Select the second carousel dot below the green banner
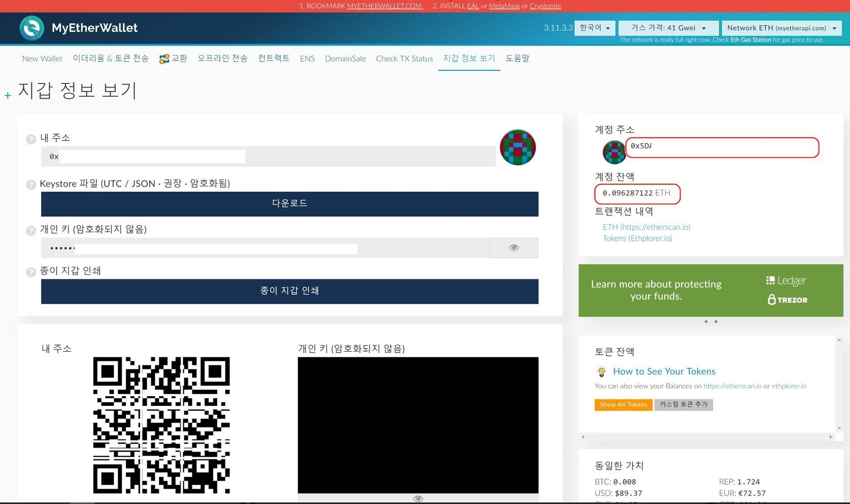850x504 pixels. pos(715,321)
